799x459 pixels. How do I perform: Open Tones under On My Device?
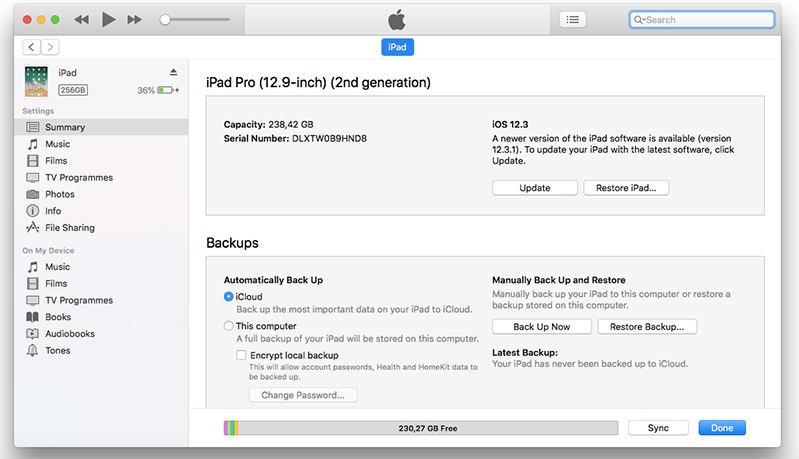point(58,350)
